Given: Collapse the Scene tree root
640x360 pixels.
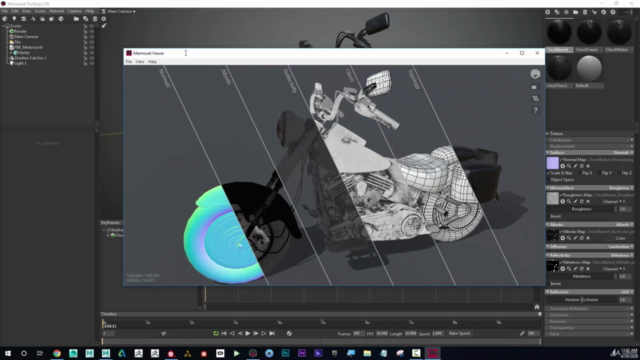Looking at the screenshot, I should 4,26.
